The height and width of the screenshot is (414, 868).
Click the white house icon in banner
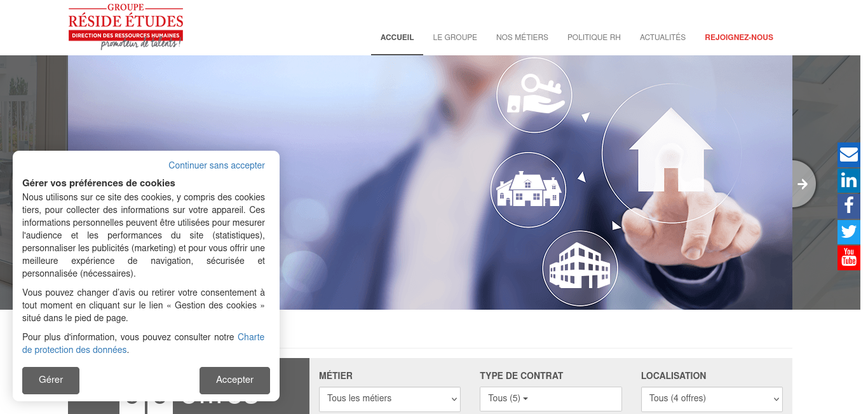pos(670,150)
